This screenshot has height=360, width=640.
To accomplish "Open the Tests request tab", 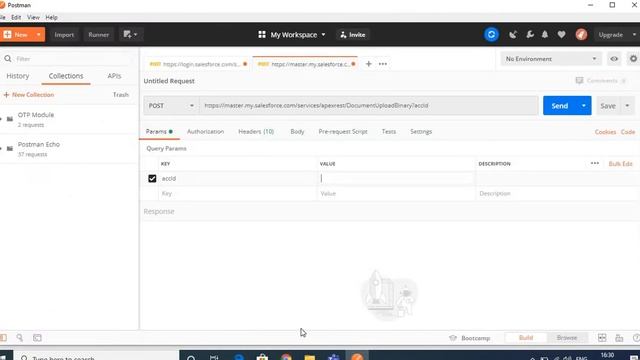I will (389, 131).
